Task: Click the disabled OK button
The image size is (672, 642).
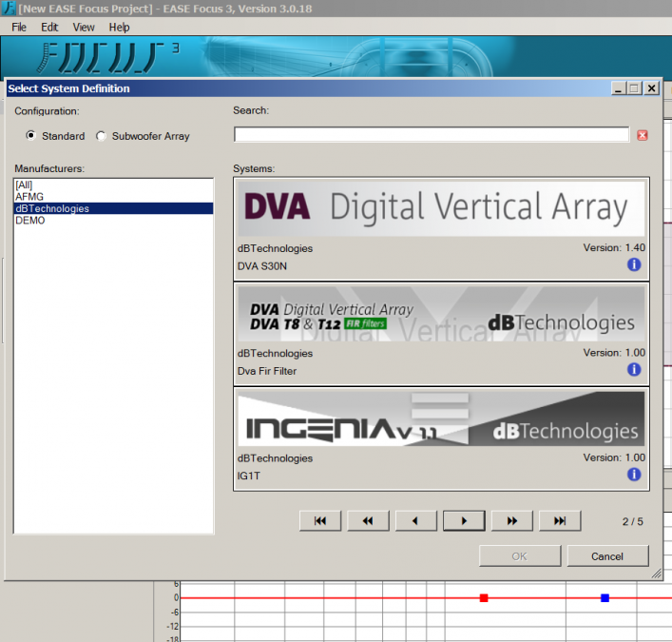Action: point(520,556)
